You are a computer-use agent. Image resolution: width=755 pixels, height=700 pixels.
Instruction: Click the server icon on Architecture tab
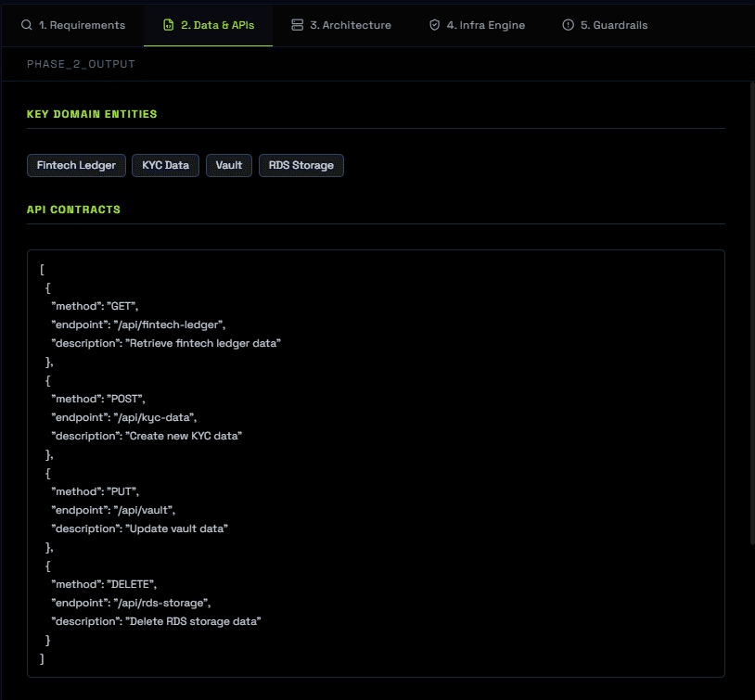pyautogui.click(x=297, y=25)
